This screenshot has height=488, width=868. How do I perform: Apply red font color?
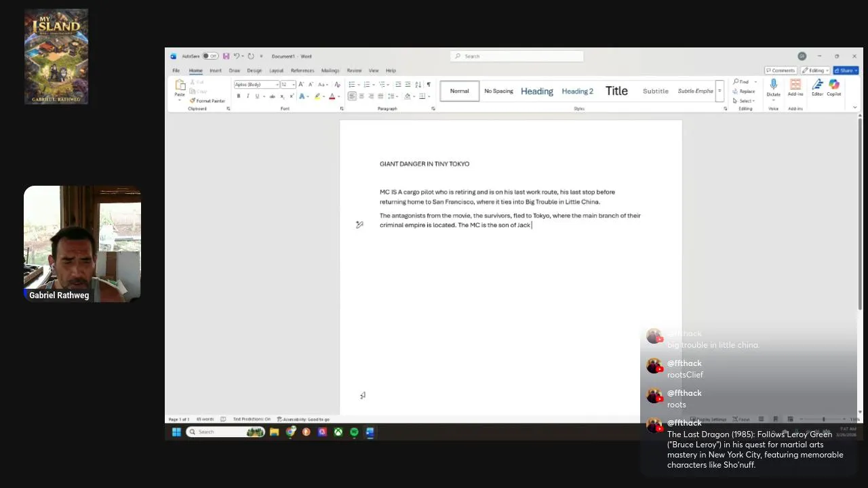pos(332,96)
